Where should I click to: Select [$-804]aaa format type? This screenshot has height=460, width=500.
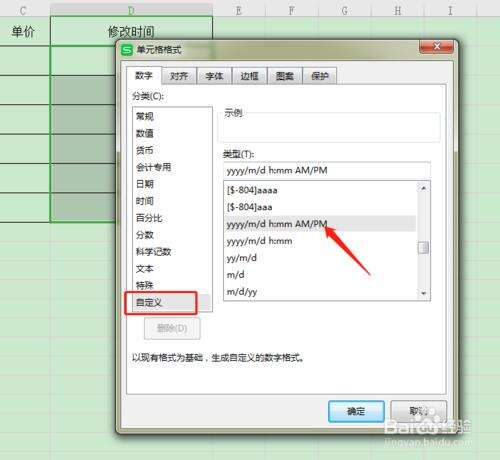[x=320, y=207]
